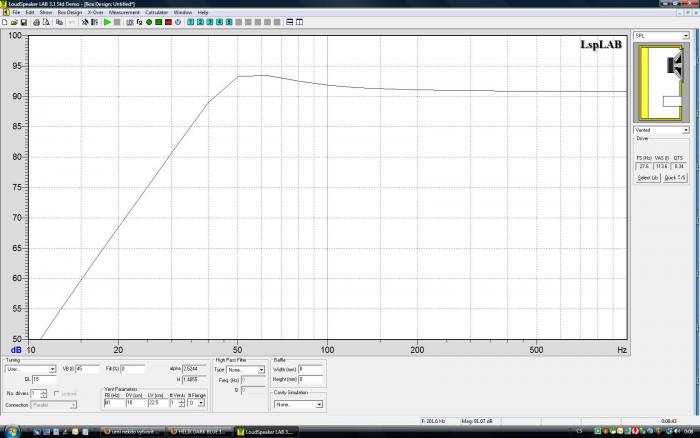Image resolution: width=700 pixels, height=438 pixels.
Task: Open the Cavity Simulation dropdown
Action: coord(320,404)
